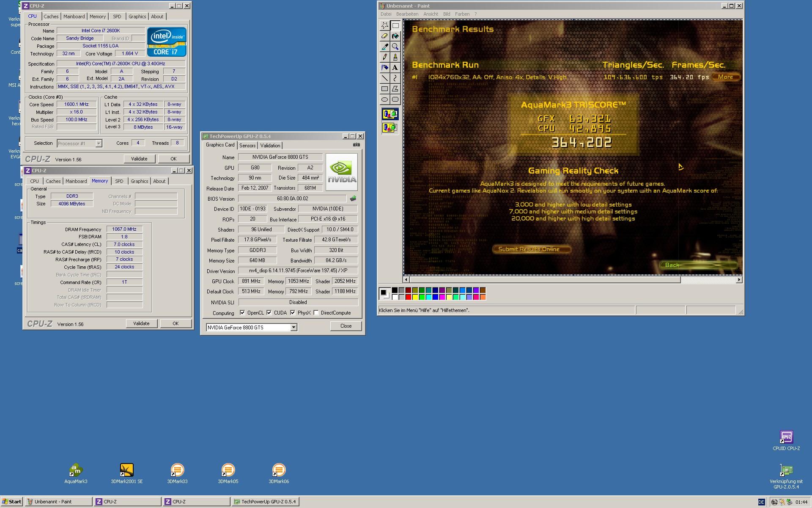This screenshot has width=812, height=508.
Task: Click the DE language indicator in tray
Action: click(x=761, y=502)
